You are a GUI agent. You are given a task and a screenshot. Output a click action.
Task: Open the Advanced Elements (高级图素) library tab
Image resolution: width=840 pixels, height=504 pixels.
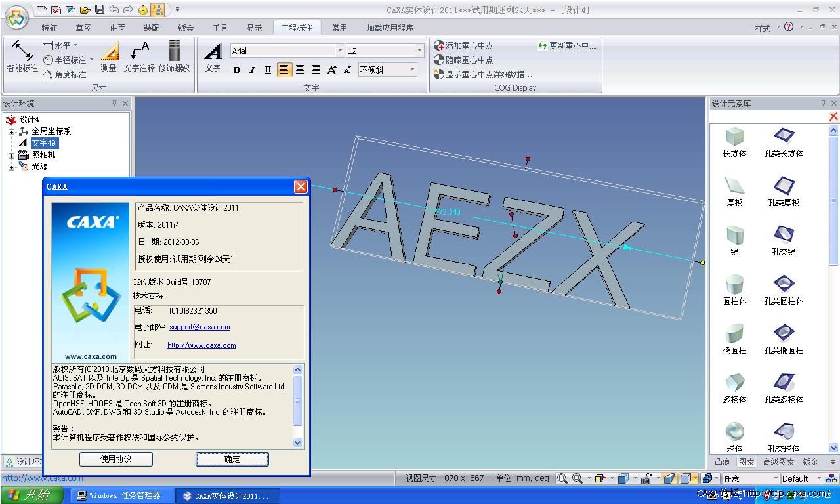point(778,462)
